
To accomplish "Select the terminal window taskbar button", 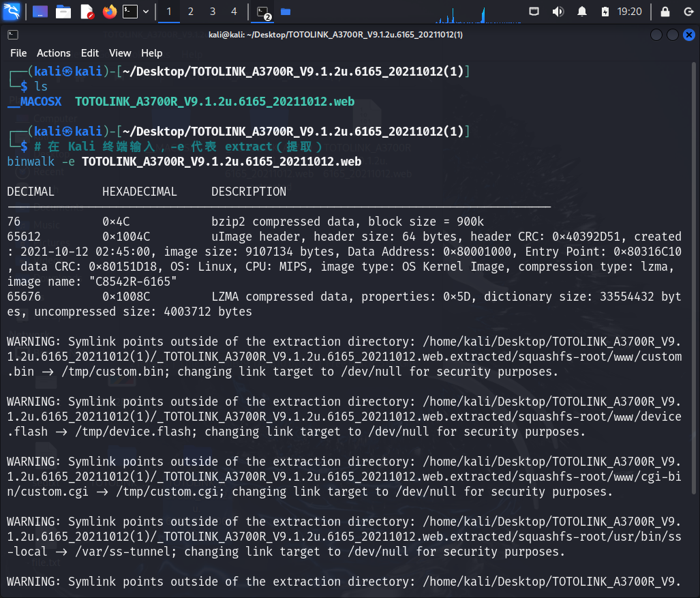I will click(264, 12).
